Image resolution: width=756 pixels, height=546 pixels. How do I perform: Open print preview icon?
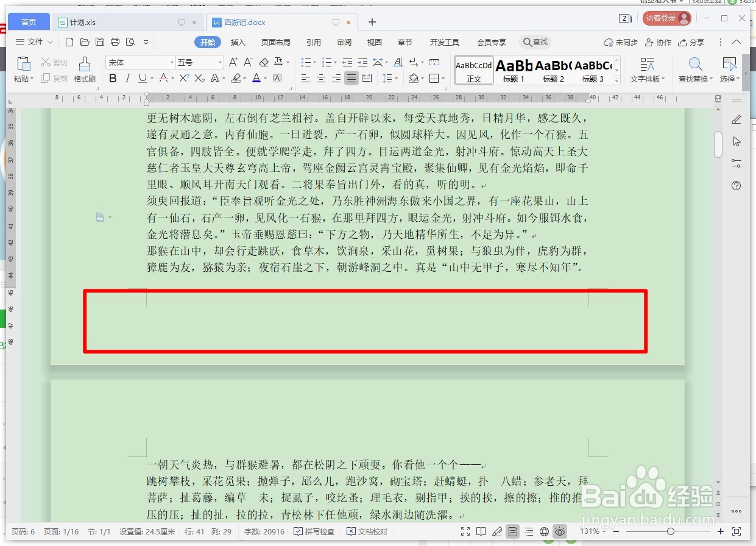pyautogui.click(x=130, y=42)
